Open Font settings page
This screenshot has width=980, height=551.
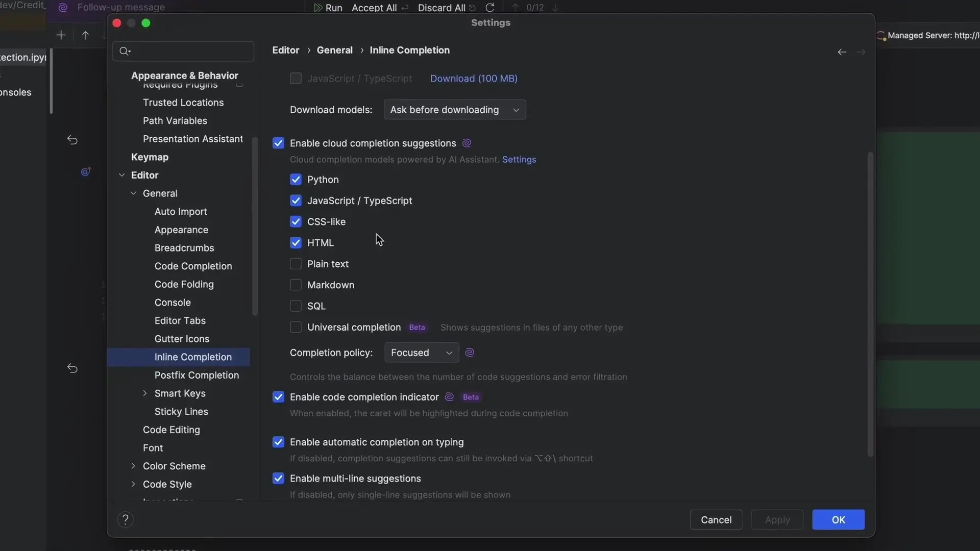pyautogui.click(x=153, y=448)
